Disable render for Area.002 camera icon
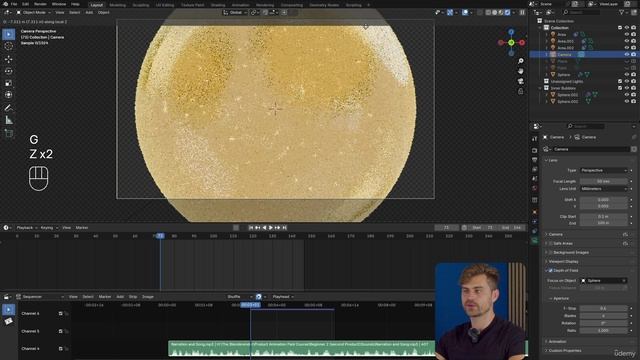 pyautogui.click(x=633, y=48)
